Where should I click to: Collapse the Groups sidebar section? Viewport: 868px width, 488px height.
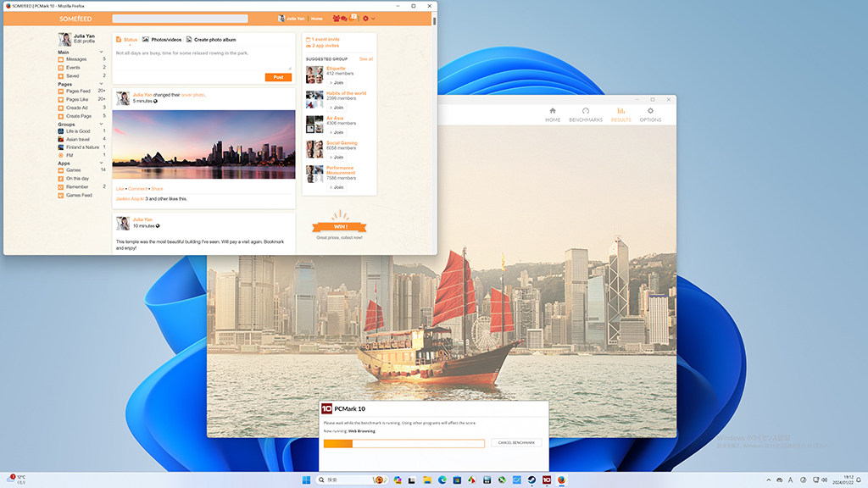coord(102,124)
